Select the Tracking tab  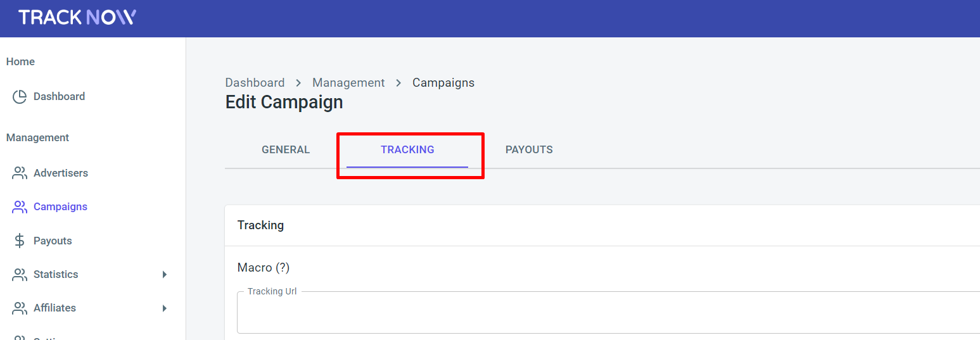(x=407, y=150)
